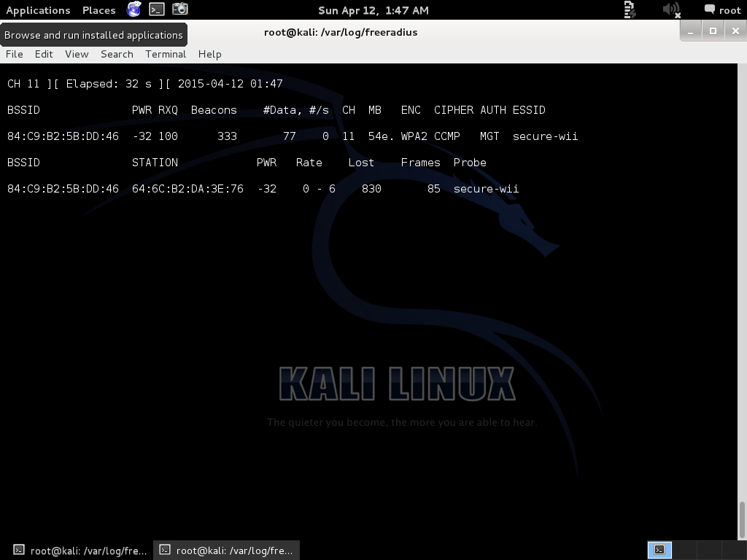The image size is (747, 560).
Task: Minimize the terminal window
Action: pos(690,31)
